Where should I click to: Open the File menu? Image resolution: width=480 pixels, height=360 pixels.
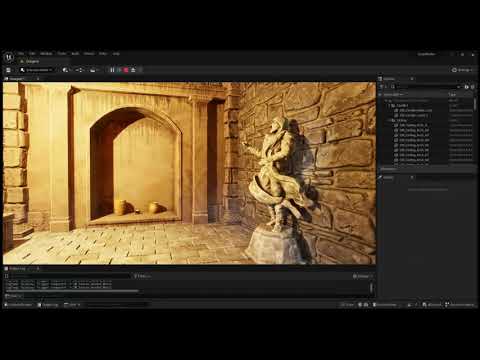pyautogui.click(x=21, y=54)
